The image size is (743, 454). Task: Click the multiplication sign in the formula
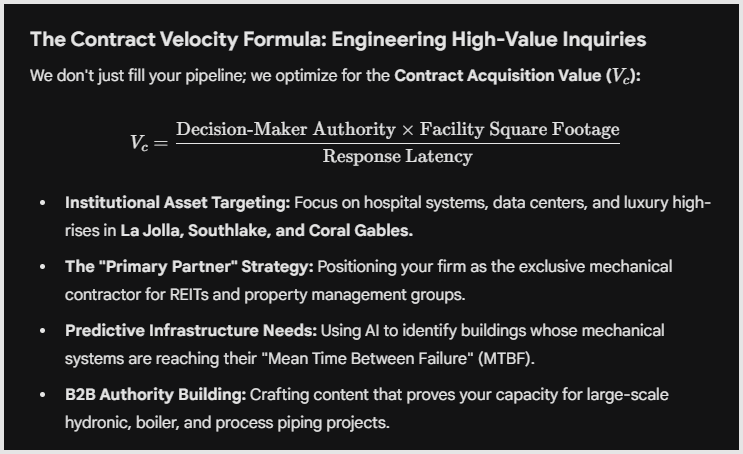click(410, 129)
